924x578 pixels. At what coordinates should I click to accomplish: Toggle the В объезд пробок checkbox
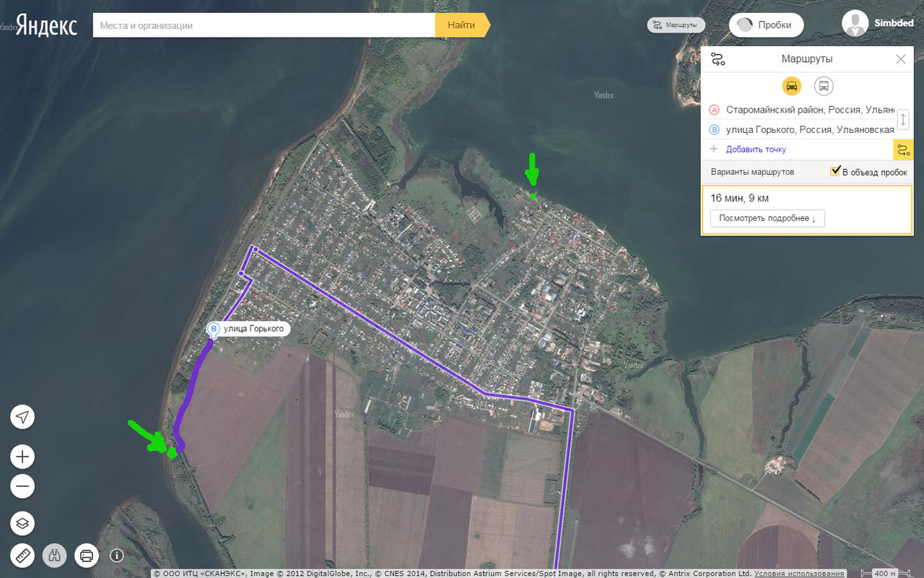pos(835,171)
